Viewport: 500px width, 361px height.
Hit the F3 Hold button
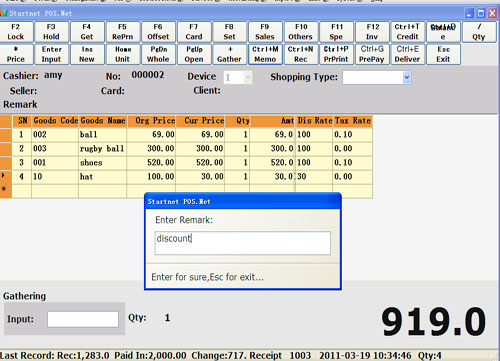[51, 32]
